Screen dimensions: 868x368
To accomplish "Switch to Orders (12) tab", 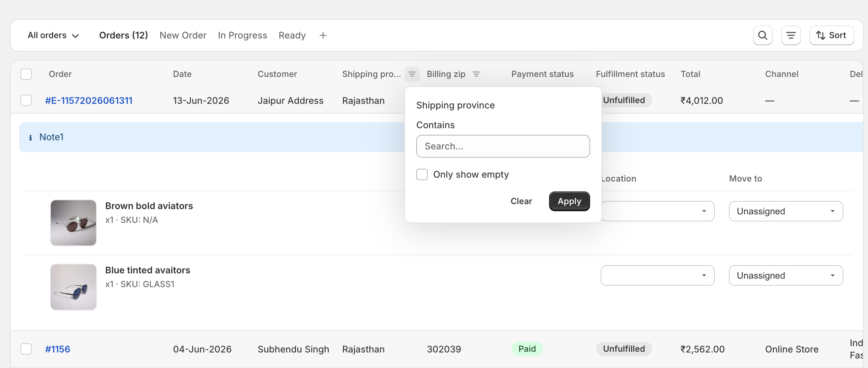I will (x=124, y=35).
